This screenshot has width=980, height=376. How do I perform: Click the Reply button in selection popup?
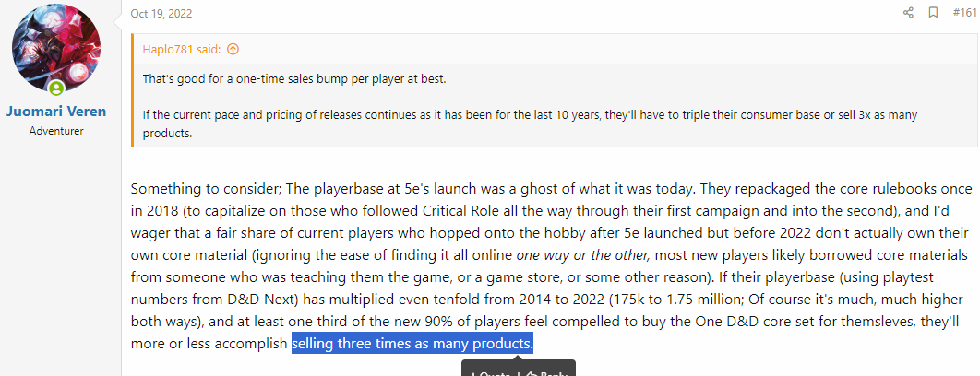click(545, 372)
